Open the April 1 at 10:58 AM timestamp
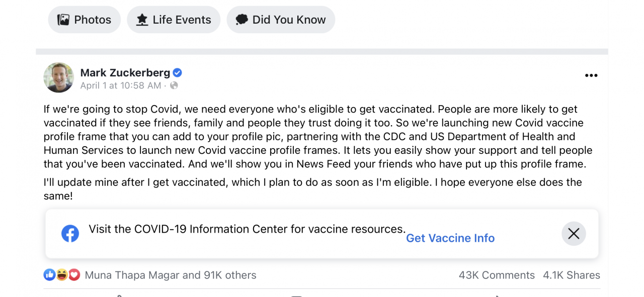 coord(121,85)
